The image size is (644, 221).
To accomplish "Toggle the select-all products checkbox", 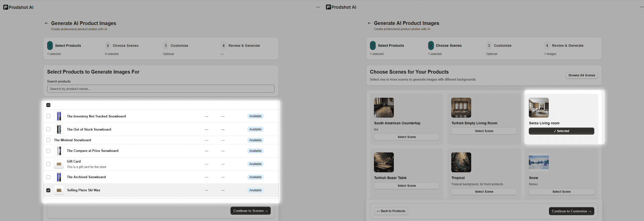I will tap(48, 105).
